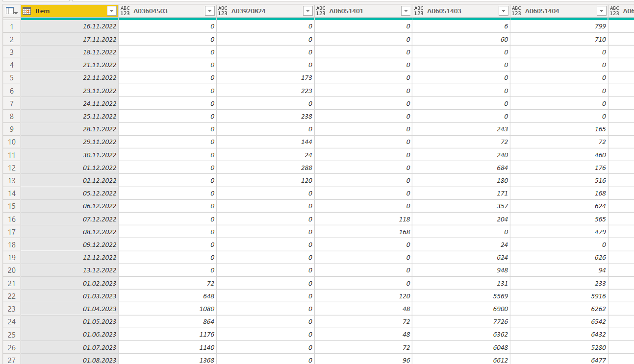Screen dimensions: 634x364
Task: Expand the A03604503 column filter arrow
Action: [210, 11]
